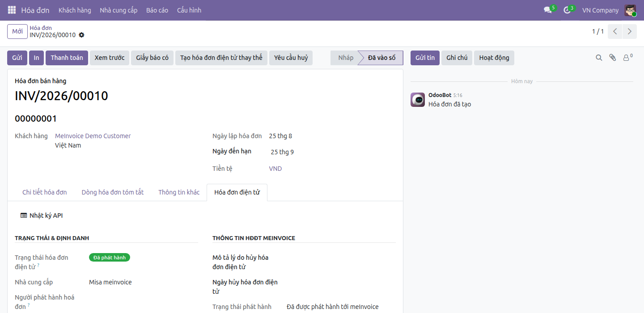Switch to the Thông tin khác tab
The image size is (644, 313).
(179, 192)
